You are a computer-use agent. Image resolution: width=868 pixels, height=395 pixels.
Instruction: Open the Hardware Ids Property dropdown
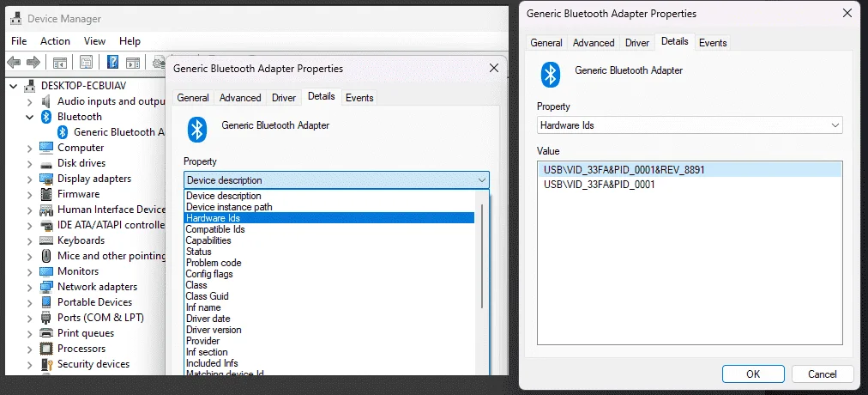pos(690,125)
